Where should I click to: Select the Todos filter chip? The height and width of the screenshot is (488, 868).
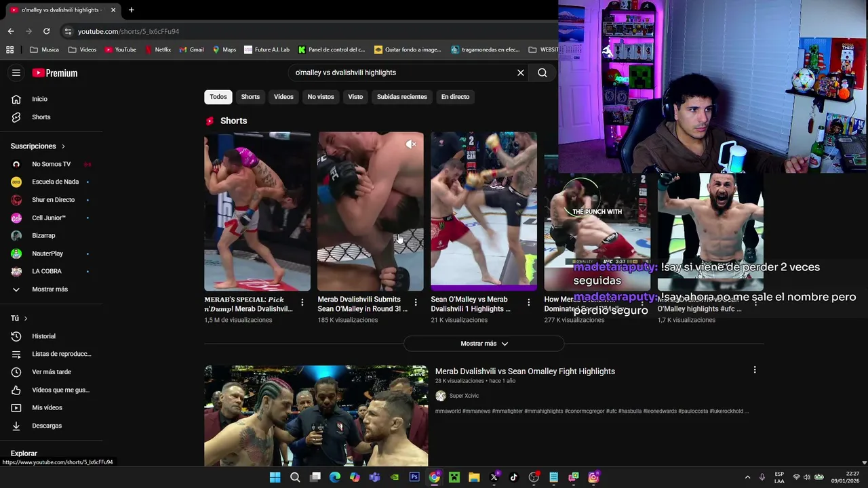(218, 97)
